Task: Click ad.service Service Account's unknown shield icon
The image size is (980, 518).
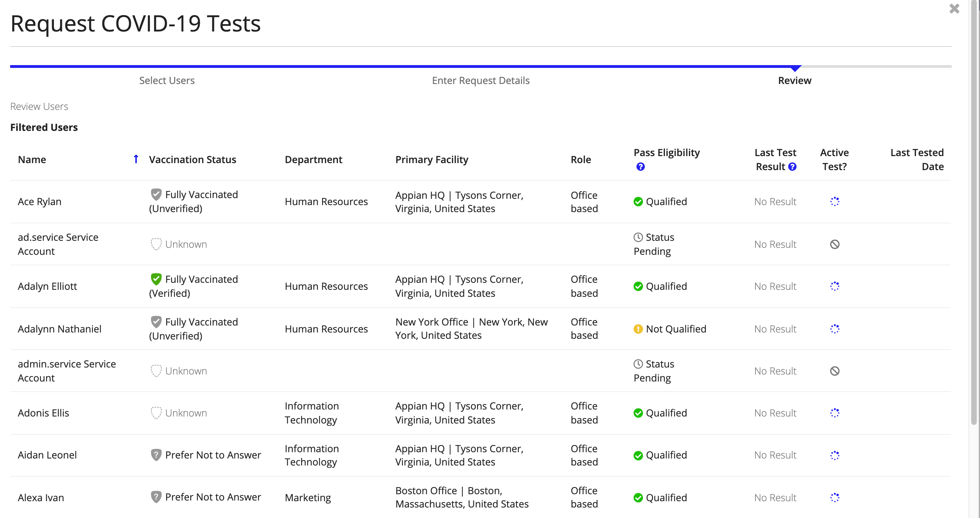Action: click(x=156, y=244)
